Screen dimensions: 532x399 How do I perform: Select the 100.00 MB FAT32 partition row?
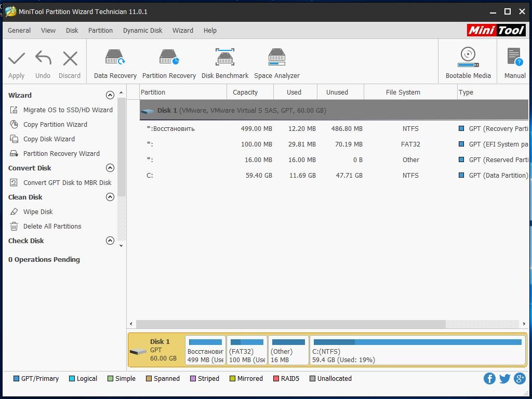tap(334, 144)
